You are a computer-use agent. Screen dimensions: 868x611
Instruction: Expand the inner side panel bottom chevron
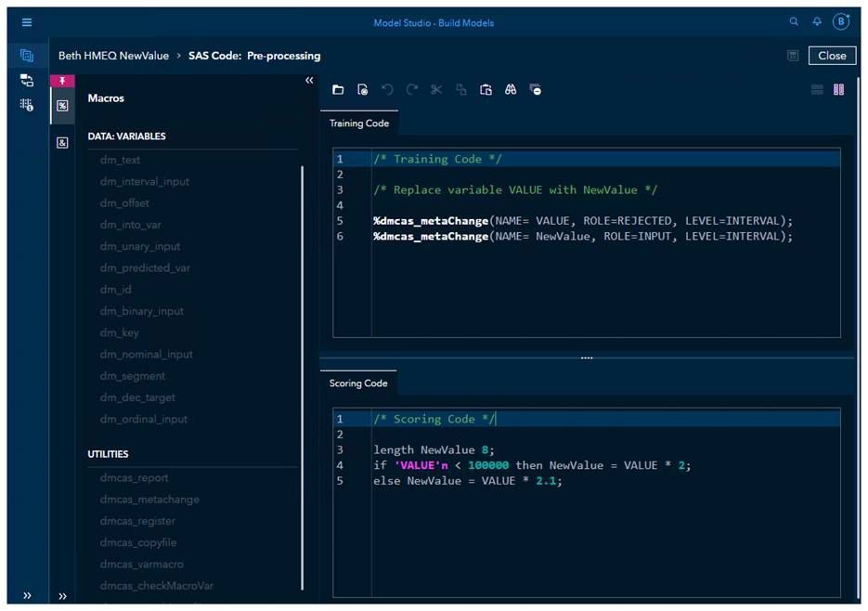click(x=62, y=596)
